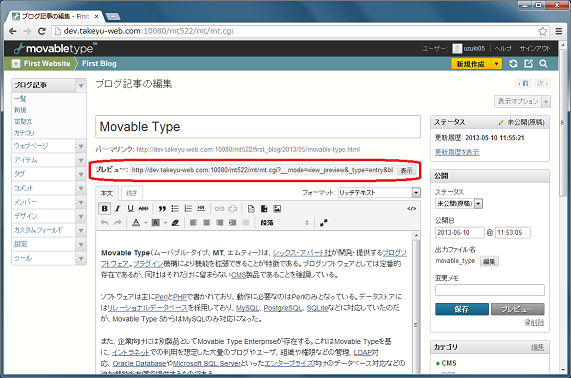This screenshot has height=378, width=571.
Task: Go back in the browser
Action: point(13,31)
